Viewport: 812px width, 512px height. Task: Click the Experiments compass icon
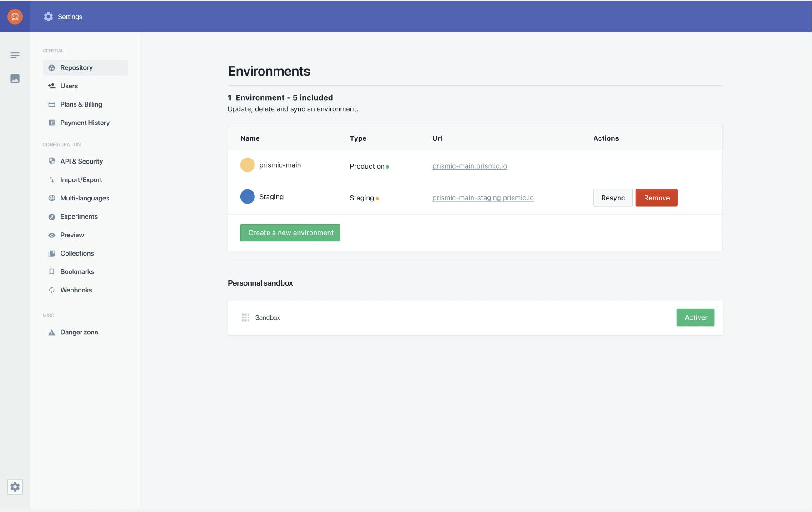52,217
